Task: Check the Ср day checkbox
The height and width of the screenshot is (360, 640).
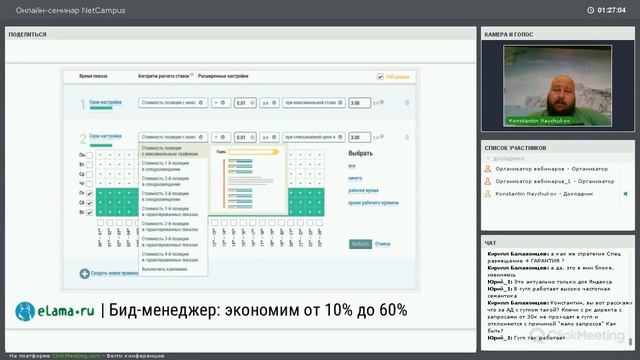Action: tap(89, 174)
